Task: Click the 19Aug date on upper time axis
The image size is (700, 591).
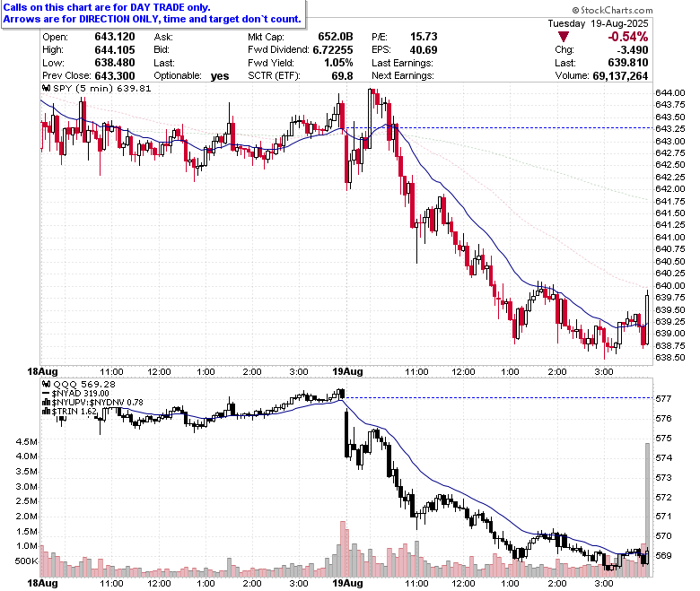Action: (348, 371)
